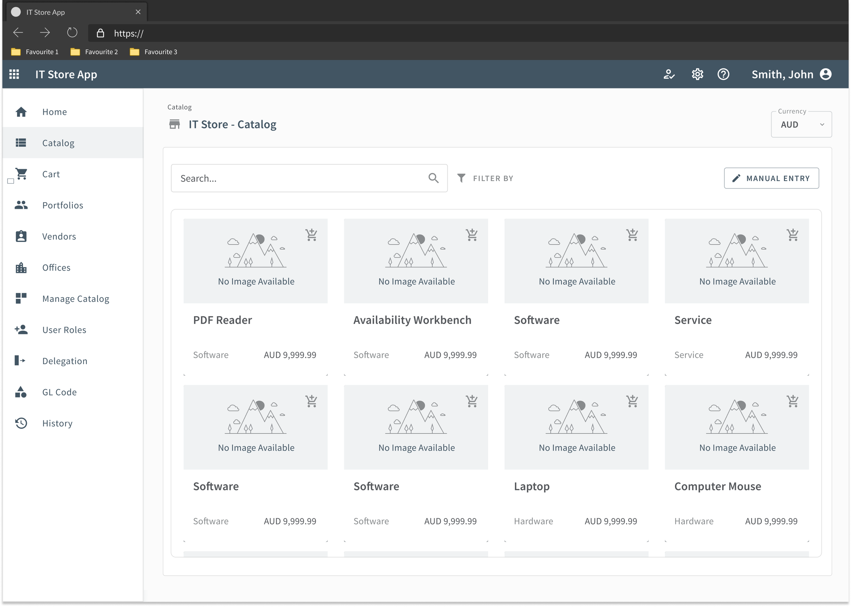Open the app launcher grid icon
851x616 pixels.
(14, 74)
